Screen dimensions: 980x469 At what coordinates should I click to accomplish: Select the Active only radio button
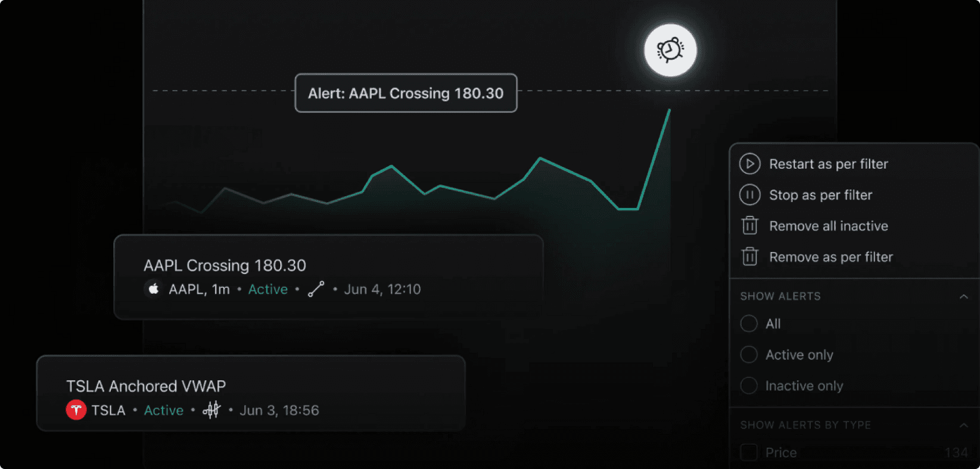[x=748, y=355]
